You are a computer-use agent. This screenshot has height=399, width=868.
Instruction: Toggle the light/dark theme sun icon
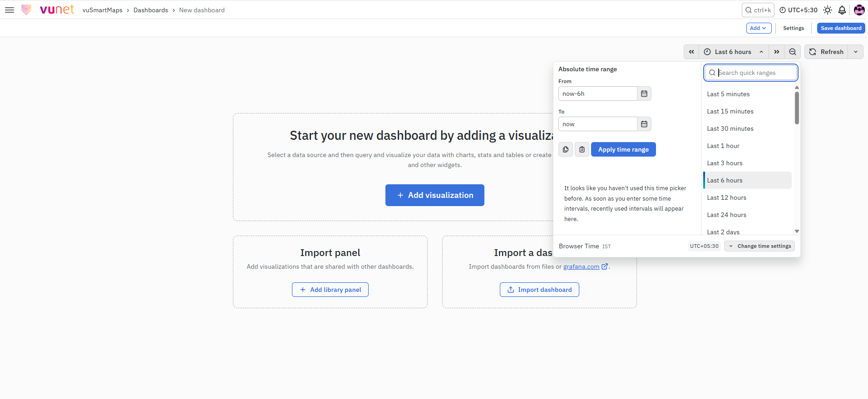[x=828, y=10]
